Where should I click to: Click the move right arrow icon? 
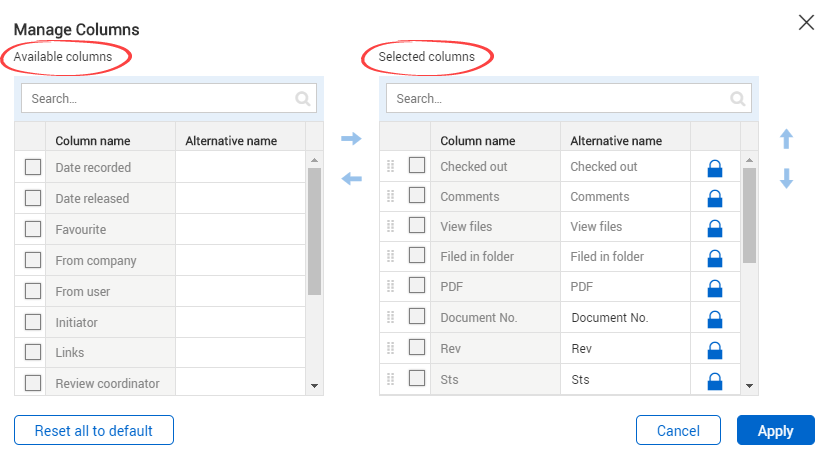click(x=351, y=138)
